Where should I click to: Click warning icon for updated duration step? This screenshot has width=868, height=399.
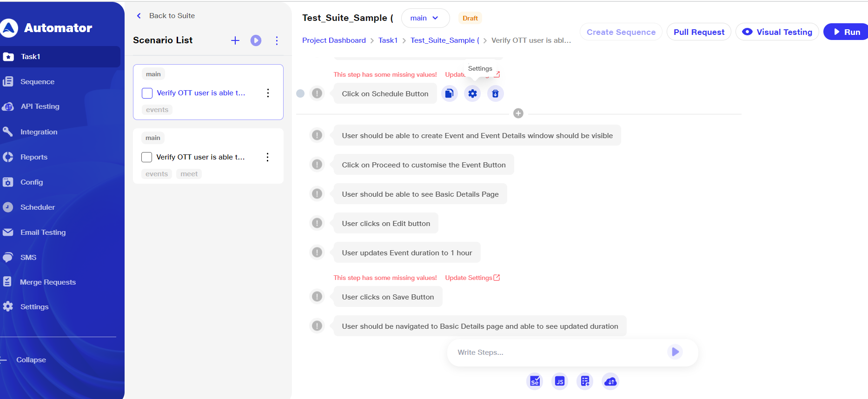317,326
